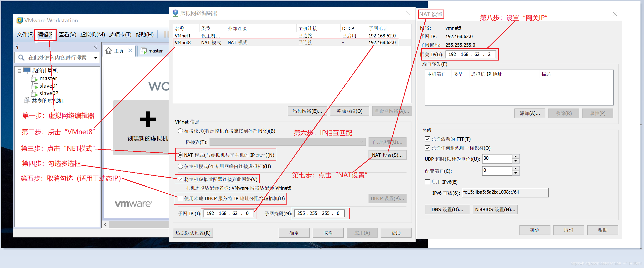Toggle 将主机虚拟适配器连接到此网络 checkbox
This screenshot has height=268, width=644.
[180, 179]
